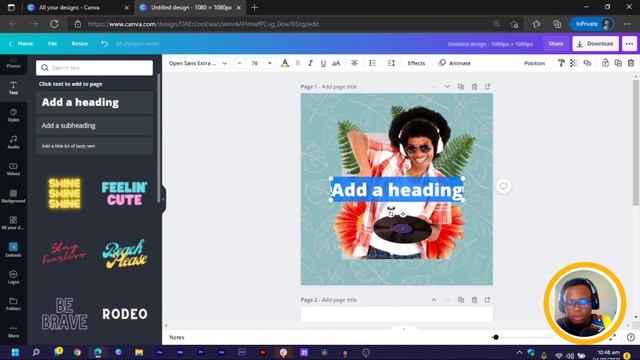Open the Windows Start menu
The width and height of the screenshot is (640, 360).
(15, 352)
